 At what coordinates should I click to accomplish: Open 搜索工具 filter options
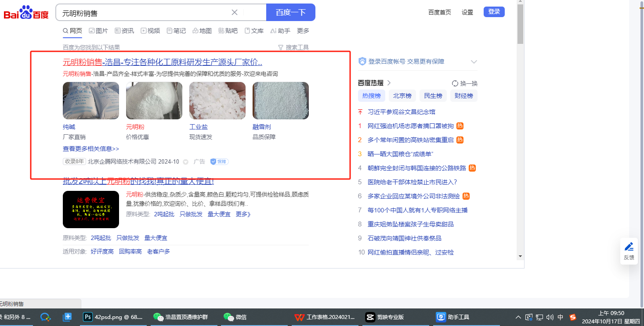tap(293, 47)
